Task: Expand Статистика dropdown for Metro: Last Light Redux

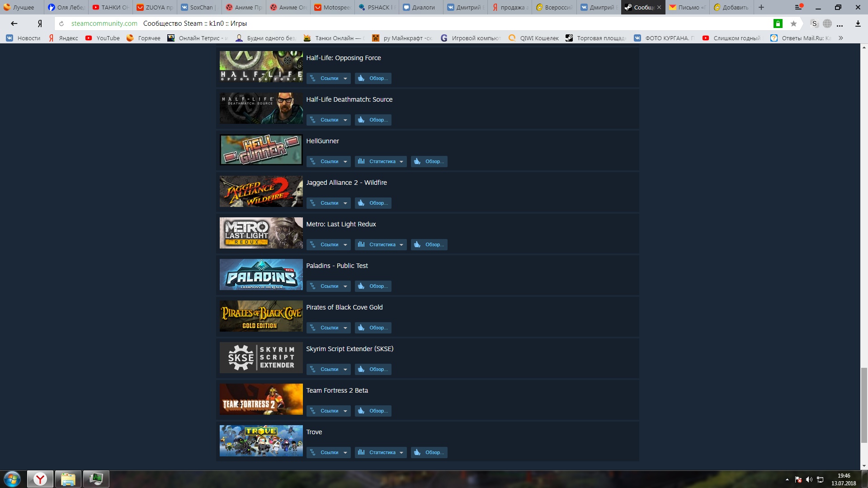Action: 381,244
